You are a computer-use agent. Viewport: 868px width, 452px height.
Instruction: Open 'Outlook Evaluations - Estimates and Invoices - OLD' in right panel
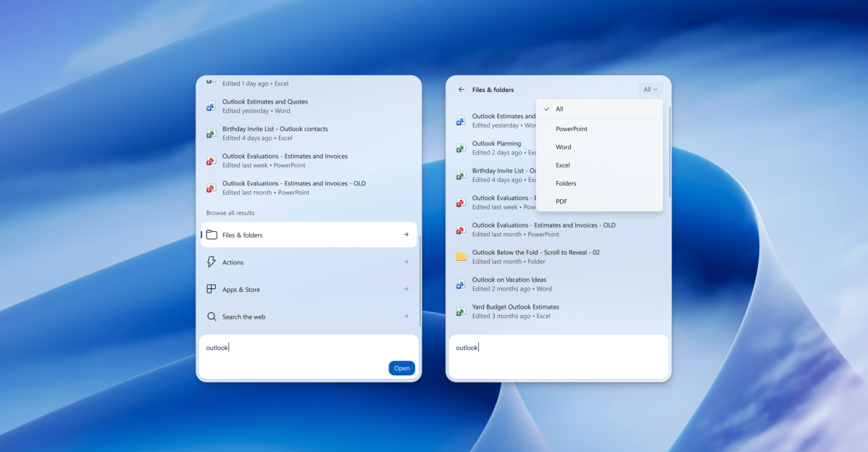point(558,230)
